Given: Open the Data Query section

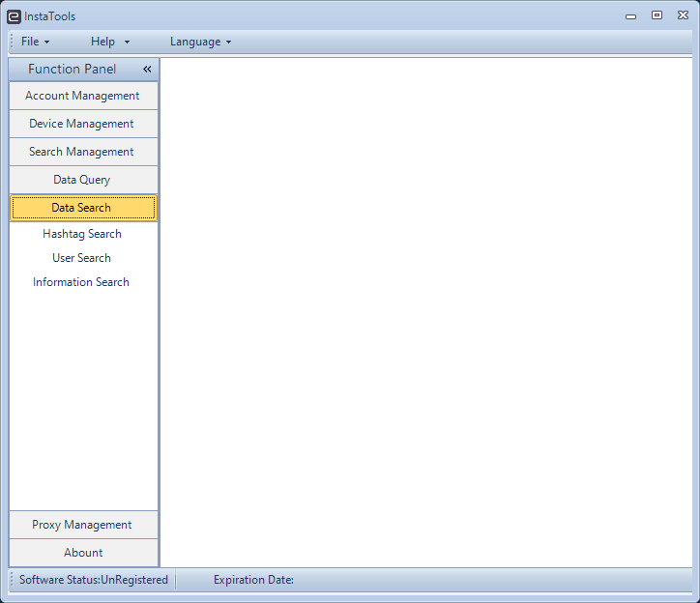Looking at the screenshot, I should 83,180.
